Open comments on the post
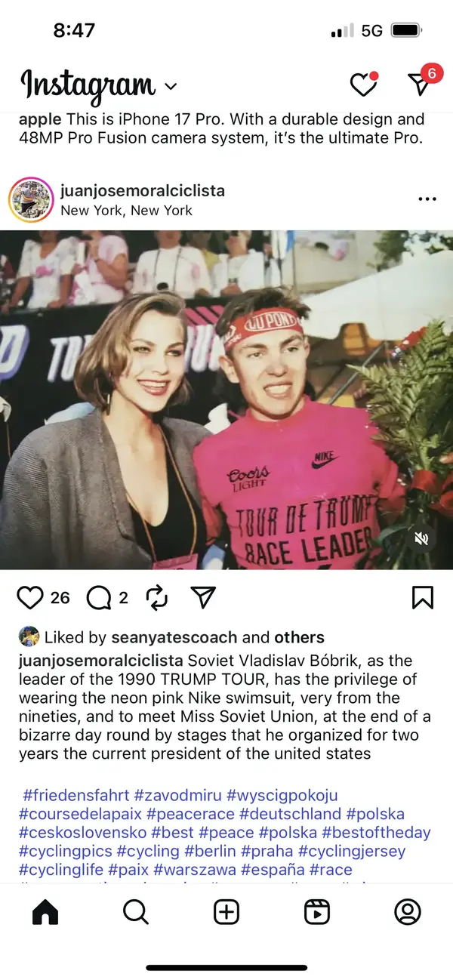Screen dimensions: 453x980 click(98, 598)
